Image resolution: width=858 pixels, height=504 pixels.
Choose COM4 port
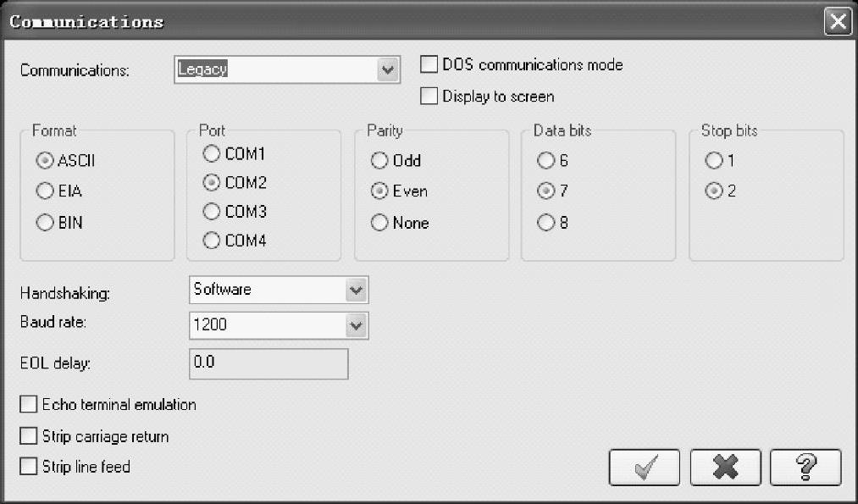[211, 241]
